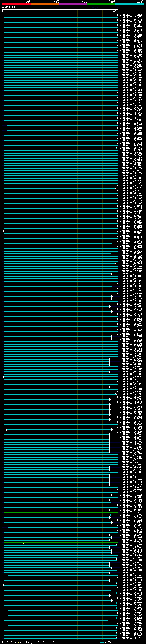Select hit label UniRef100_Q08770
The height and width of the screenshot is (644, 146).
coord(131,37)
